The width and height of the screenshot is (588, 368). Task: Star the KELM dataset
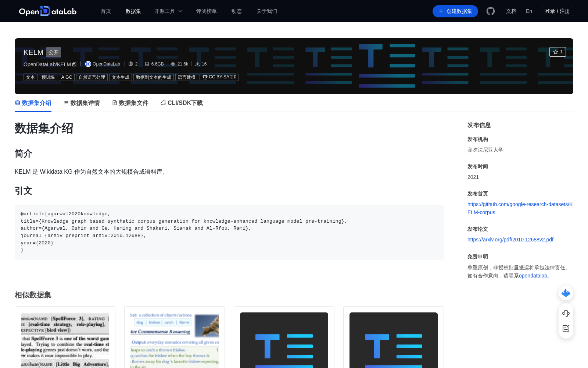tap(557, 52)
